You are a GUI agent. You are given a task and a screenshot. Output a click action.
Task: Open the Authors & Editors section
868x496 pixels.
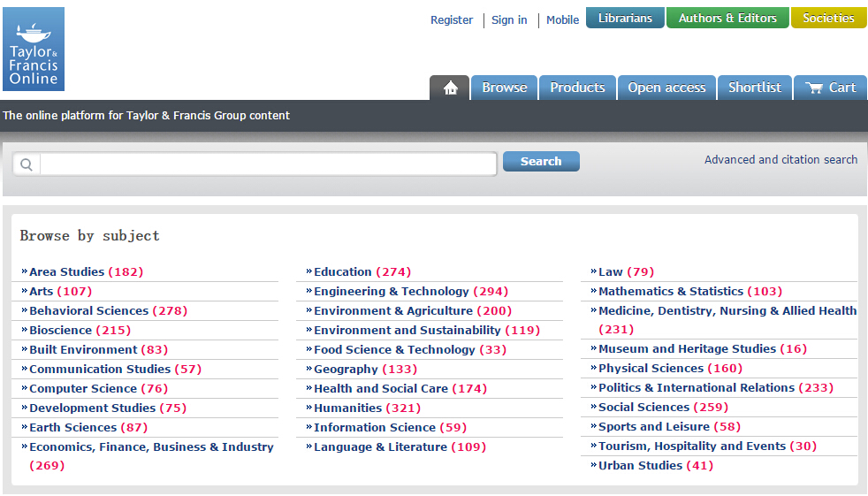(727, 18)
